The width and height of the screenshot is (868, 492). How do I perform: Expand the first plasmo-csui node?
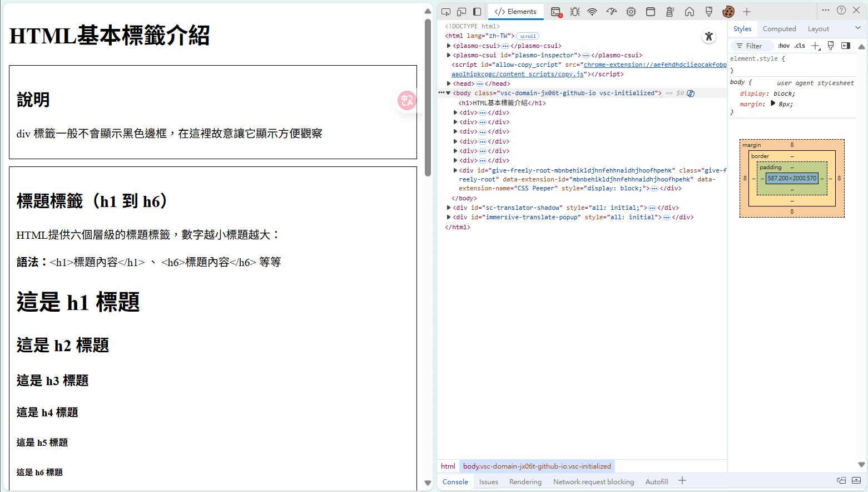(x=449, y=46)
